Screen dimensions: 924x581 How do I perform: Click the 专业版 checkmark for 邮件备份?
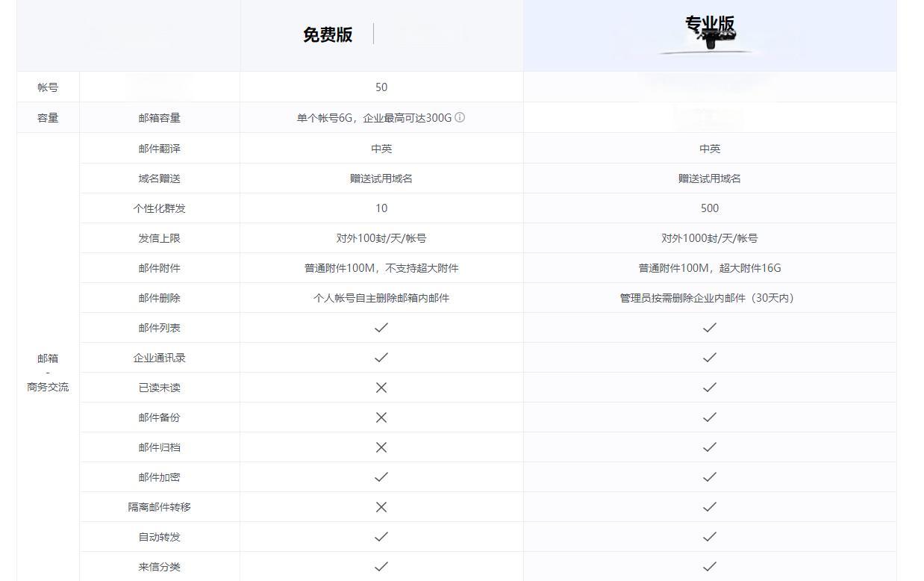tap(710, 417)
